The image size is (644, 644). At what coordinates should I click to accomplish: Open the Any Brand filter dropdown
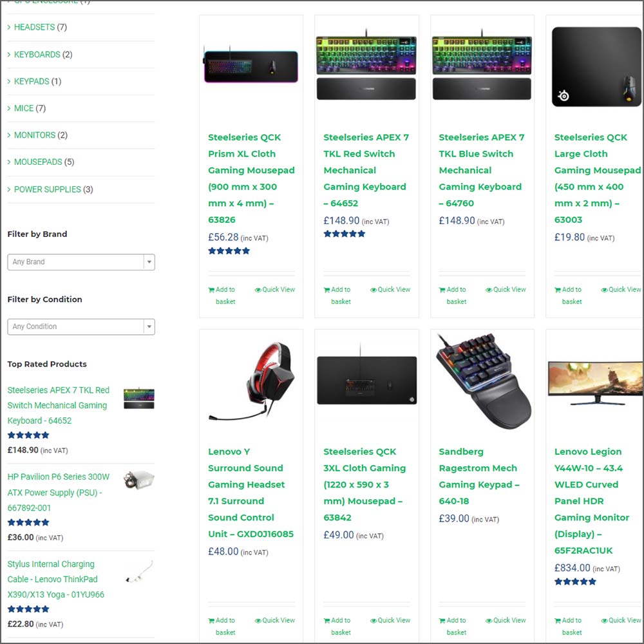[x=81, y=262]
